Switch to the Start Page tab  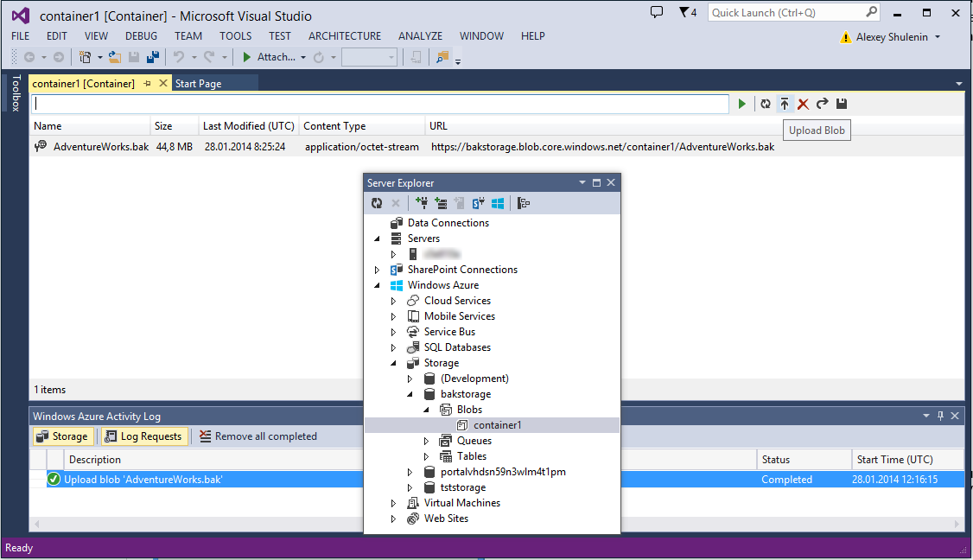[198, 83]
